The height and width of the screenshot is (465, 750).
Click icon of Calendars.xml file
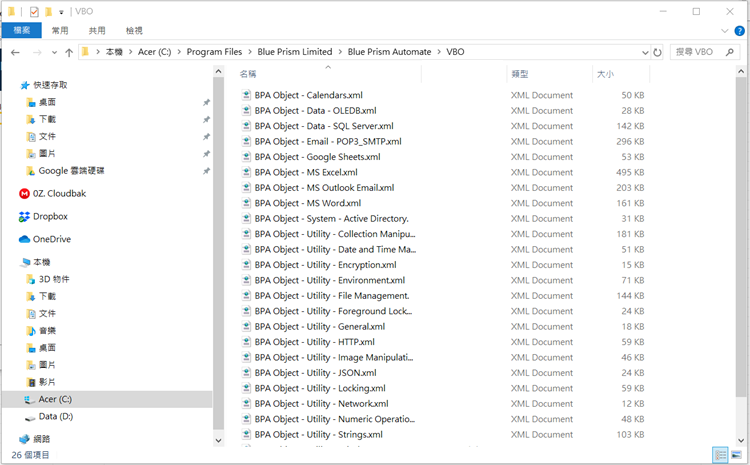point(246,95)
